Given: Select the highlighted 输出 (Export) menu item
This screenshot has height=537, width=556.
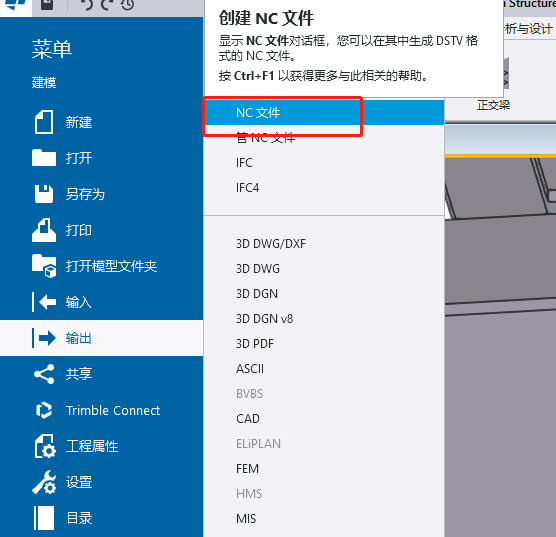Looking at the screenshot, I should [x=101, y=338].
